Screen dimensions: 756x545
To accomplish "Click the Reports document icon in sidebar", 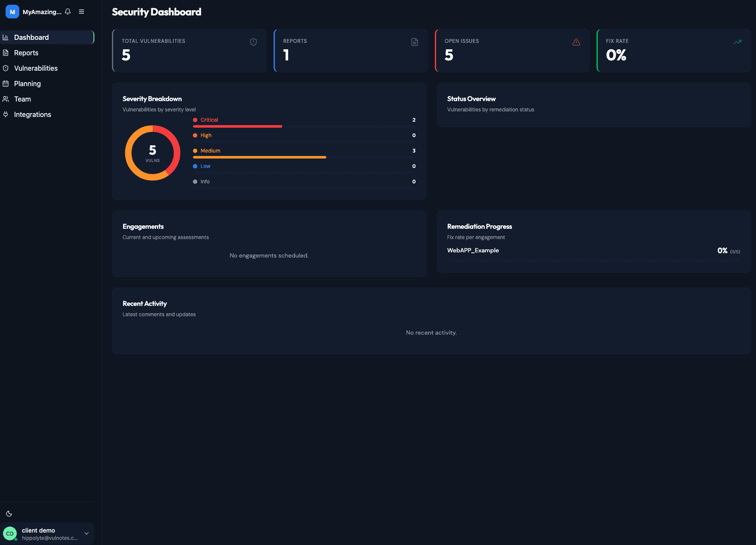I will (x=6, y=53).
